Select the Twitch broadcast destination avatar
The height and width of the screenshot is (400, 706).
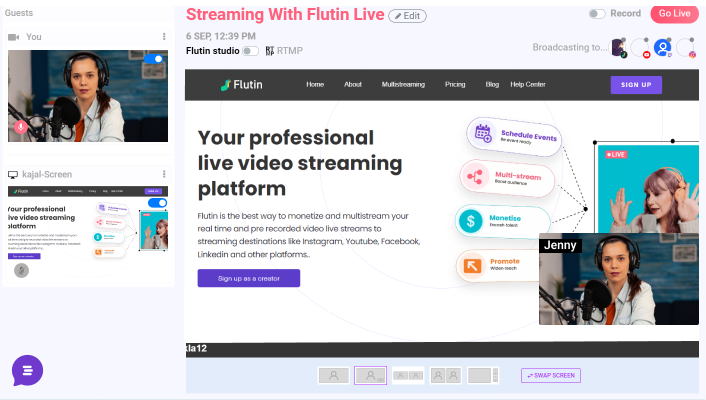[663, 47]
